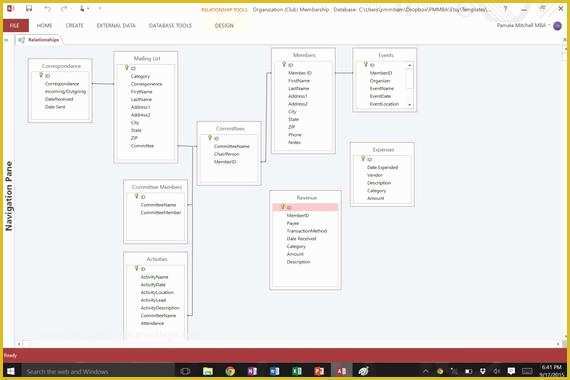This screenshot has width=570, height=380.
Task: Select Committee field in Mailing List table
Action: pyautogui.click(x=142, y=146)
